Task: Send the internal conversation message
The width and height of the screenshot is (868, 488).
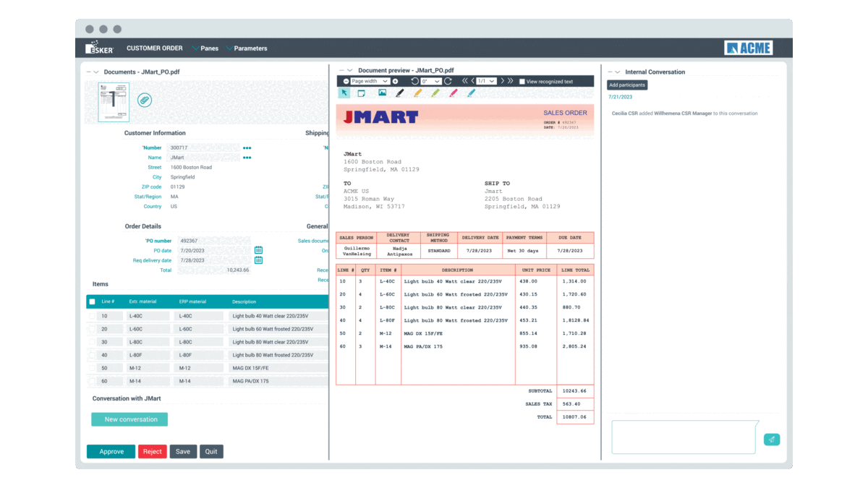Action: click(x=772, y=440)
